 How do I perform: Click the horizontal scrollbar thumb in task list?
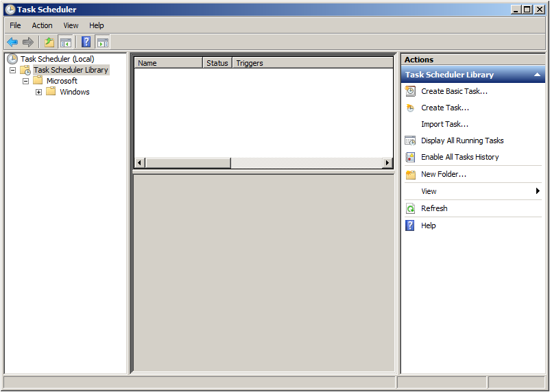tap(188, 162)
